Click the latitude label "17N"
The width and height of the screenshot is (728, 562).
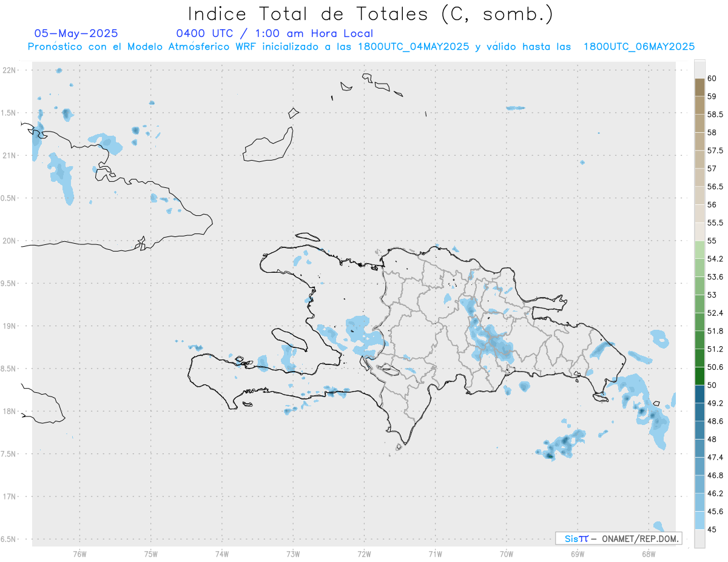pos(10,497)
